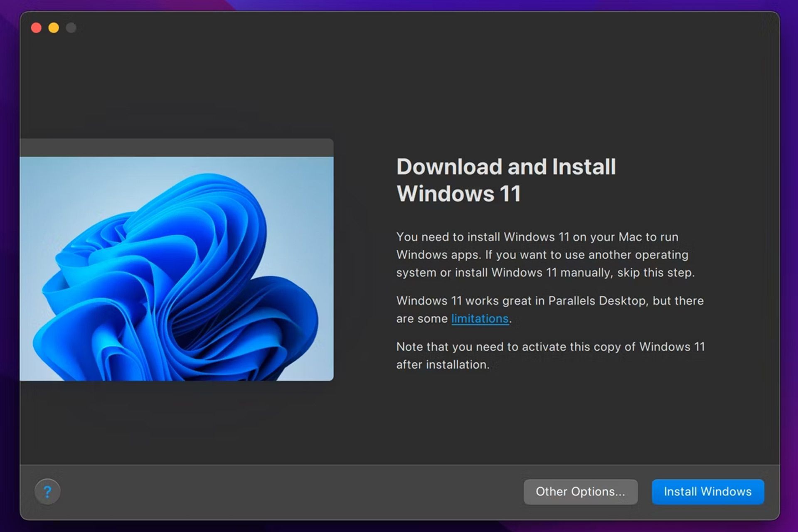Minimize the window using the yellow button
The width and height of the screenshot is (798, 532).
point(54,28)
